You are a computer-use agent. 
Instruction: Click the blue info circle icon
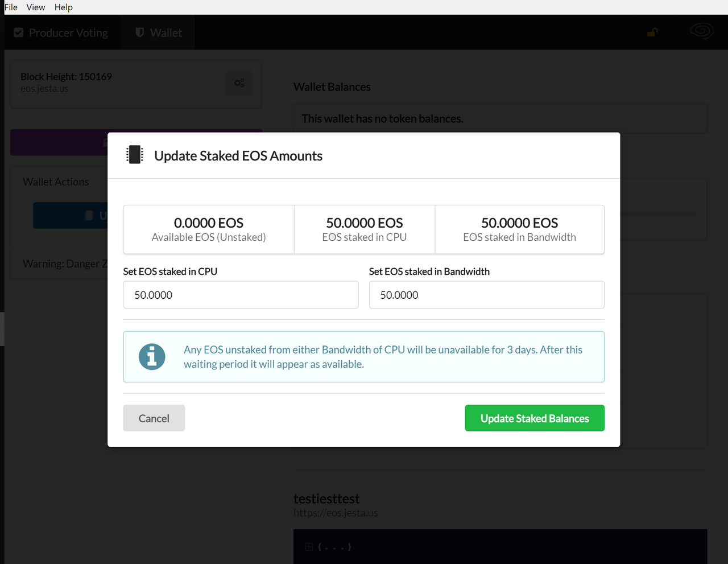[x=152, y=357]
